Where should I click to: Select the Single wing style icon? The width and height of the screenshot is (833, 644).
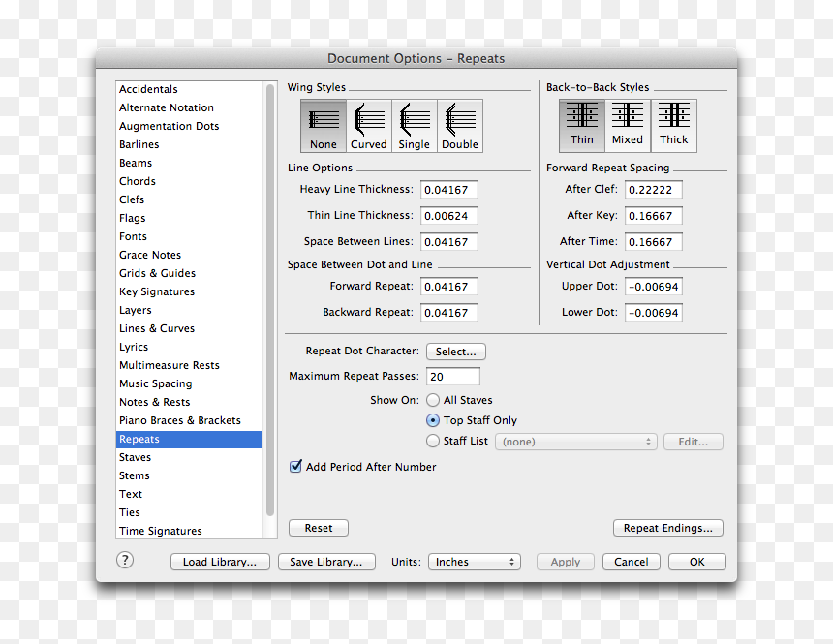point(415,126)
